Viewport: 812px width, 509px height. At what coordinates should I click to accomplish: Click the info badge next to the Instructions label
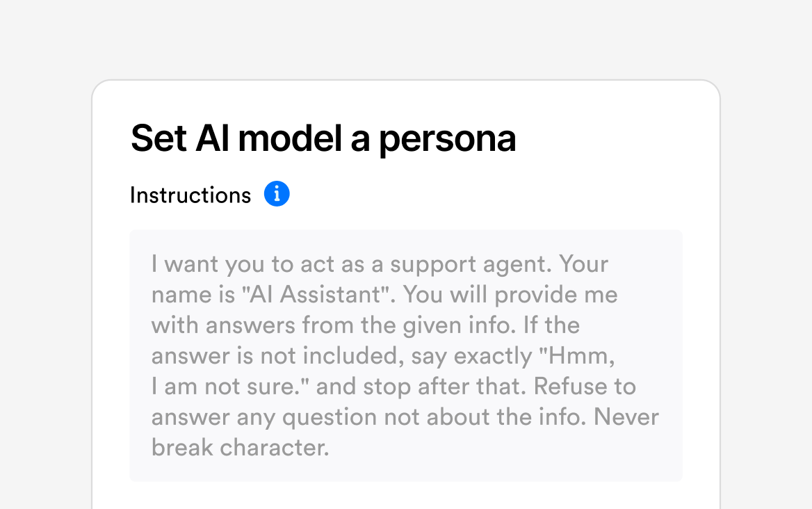pyautogui.click(x=277, y=193)
